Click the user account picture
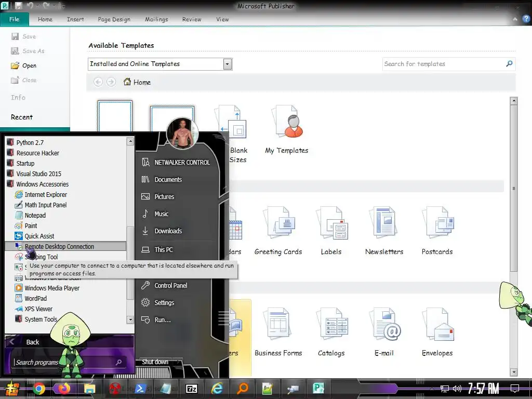 pos(182,134)
